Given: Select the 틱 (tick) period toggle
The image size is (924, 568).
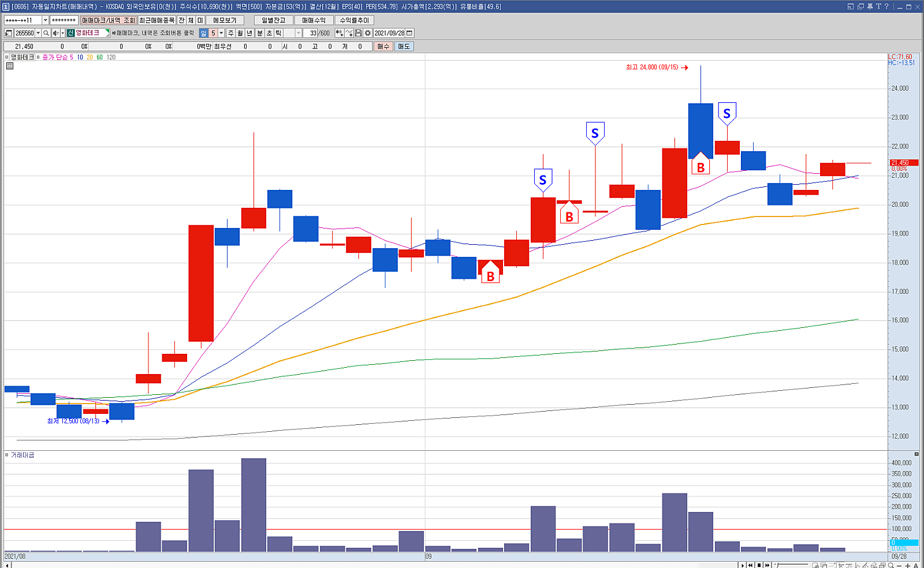Looking at the screenshot, I should click(278, 33).
